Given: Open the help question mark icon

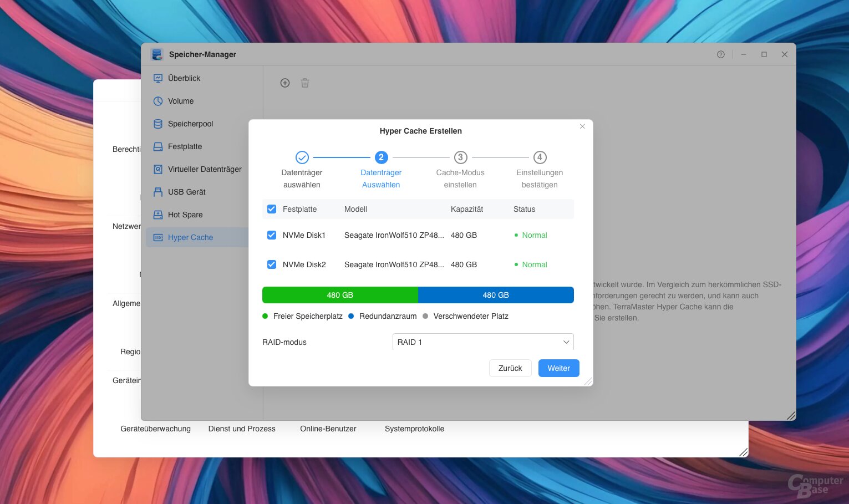Looking at the screenshot, I should tap(721, 54).
